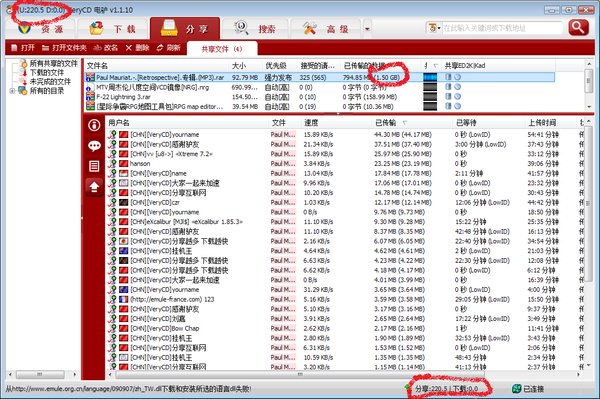Click 打开文件夹 toolbar button
This screenshot has height=399, width=600.
tap(64, 48)
